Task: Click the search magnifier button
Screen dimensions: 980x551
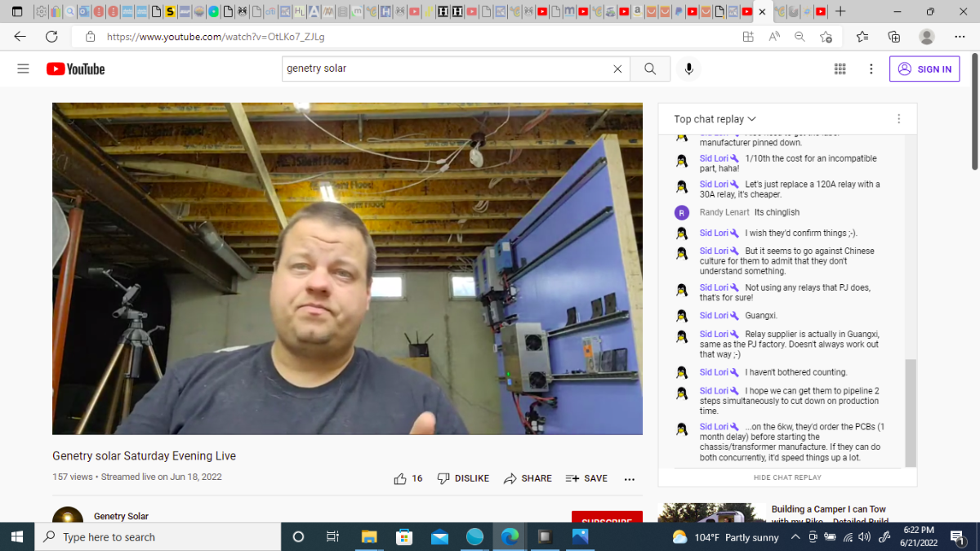Action: tap(650, 69)
